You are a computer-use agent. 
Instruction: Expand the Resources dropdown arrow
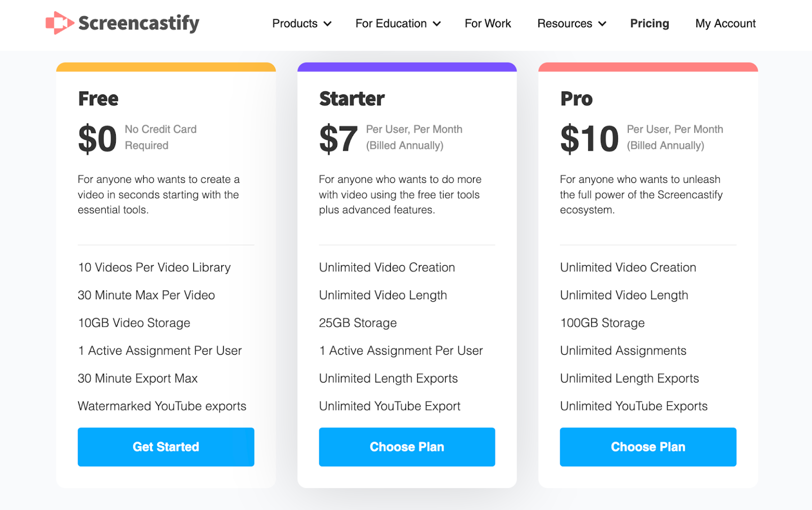point(602,24)
